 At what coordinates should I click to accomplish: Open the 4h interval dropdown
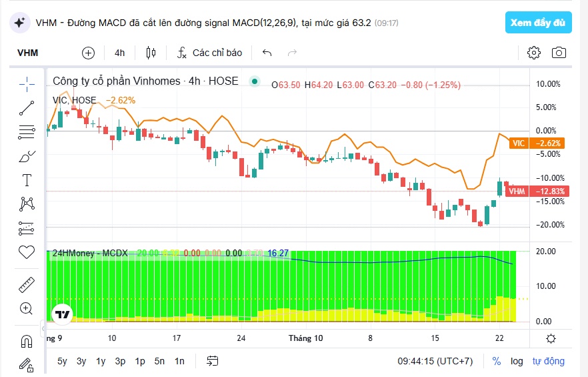tap(119, 53)
